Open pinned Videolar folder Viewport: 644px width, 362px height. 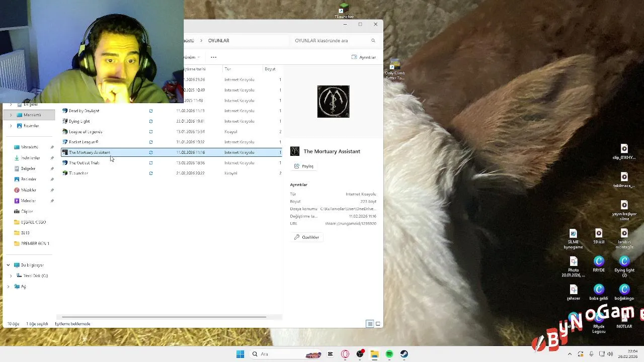click(29, 201)
